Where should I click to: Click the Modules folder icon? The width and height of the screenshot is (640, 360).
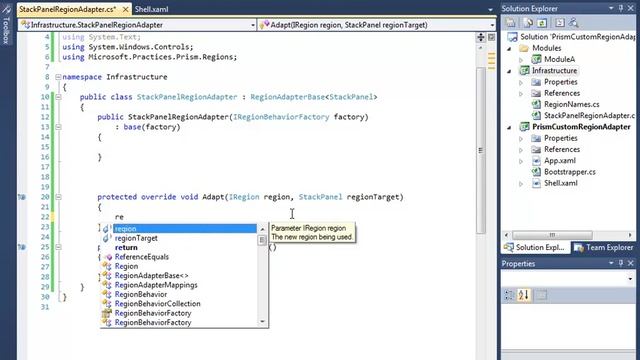pos(524,48)
